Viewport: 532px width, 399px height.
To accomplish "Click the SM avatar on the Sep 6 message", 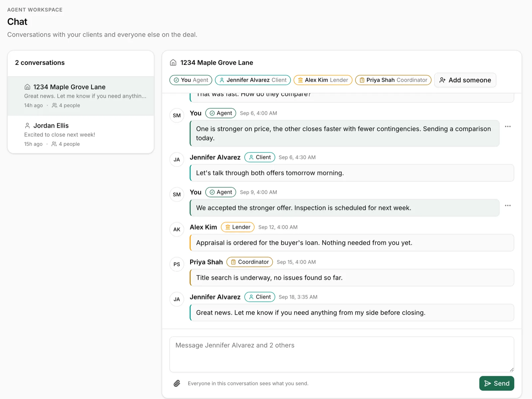I will point(177,115).
